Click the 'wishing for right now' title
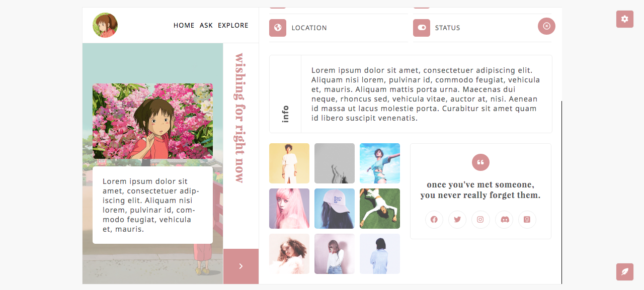644x290 pixels. click(x=240, y=118)
